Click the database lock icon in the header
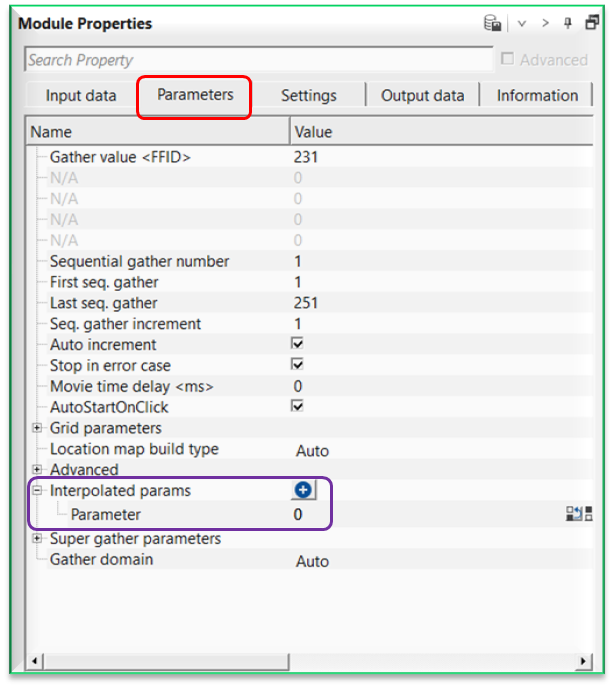Image resolution: width=614 pixels, height=688 pixels. coord(492,23)
